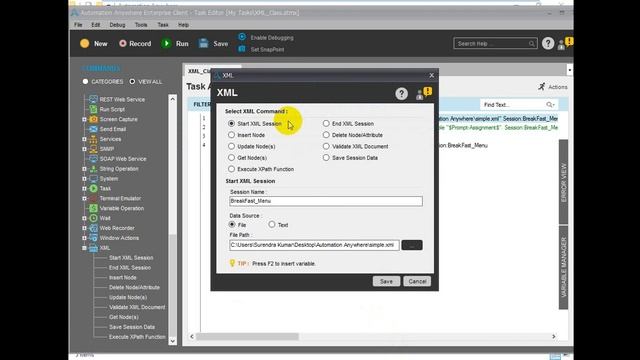Image resolution: width=640 pixels, height=360 pixels.
Task: Choose the Insert Node option
Action: pos(231,135)
